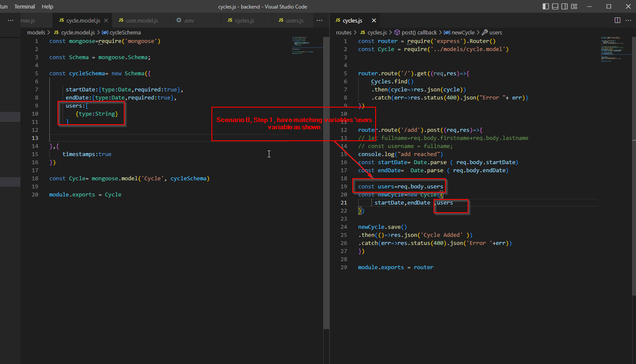Viewport: 636px width, 364px height.
Task: Split the right editor
Action: tap(617, 20)
